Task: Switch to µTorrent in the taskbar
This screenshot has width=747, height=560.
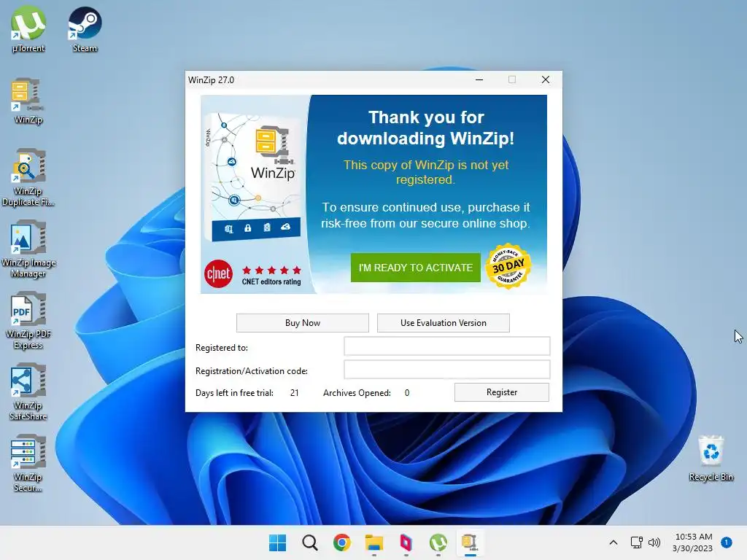Action: (438, 542)
